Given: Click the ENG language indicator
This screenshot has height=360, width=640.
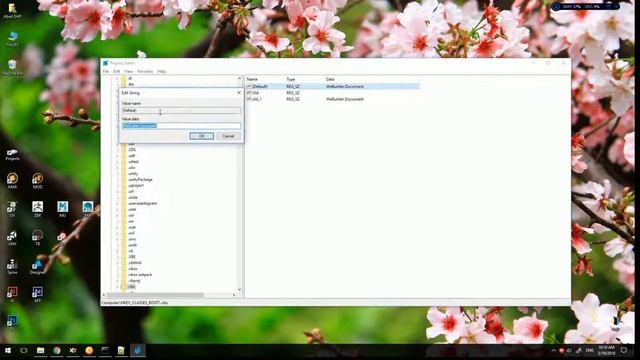Looking at the screenshot, I should click(590, 351).
